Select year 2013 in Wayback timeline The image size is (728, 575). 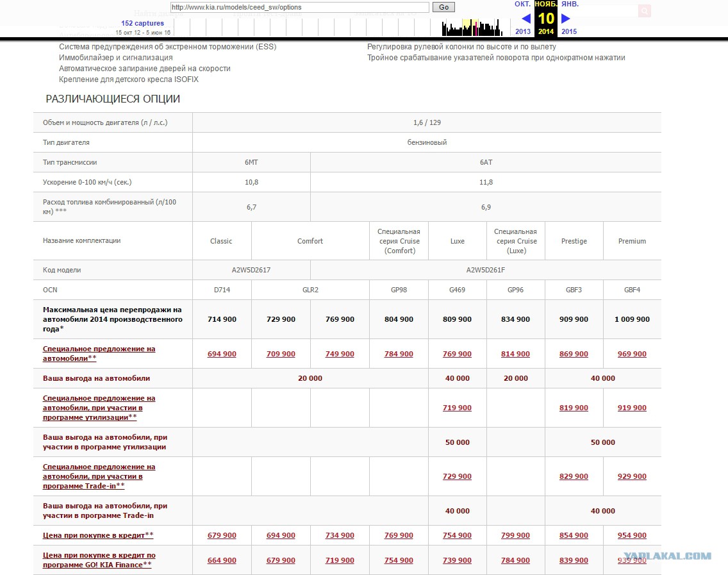click(523, 31)
